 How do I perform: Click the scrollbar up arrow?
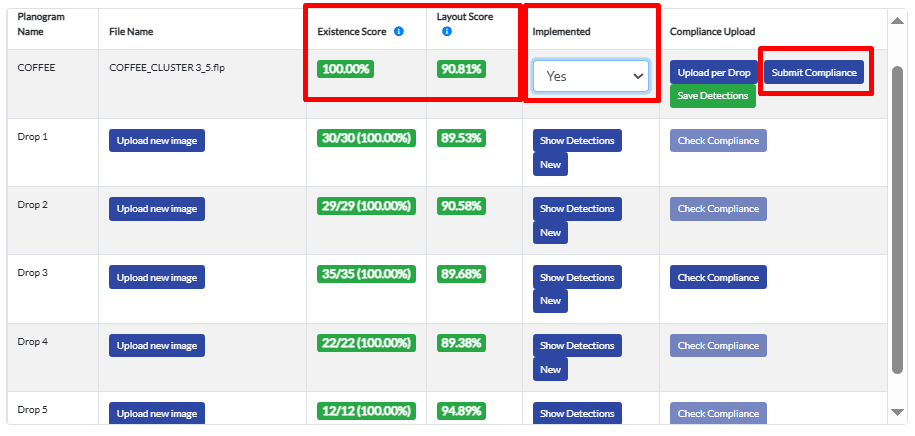click(x=897, y=19)
